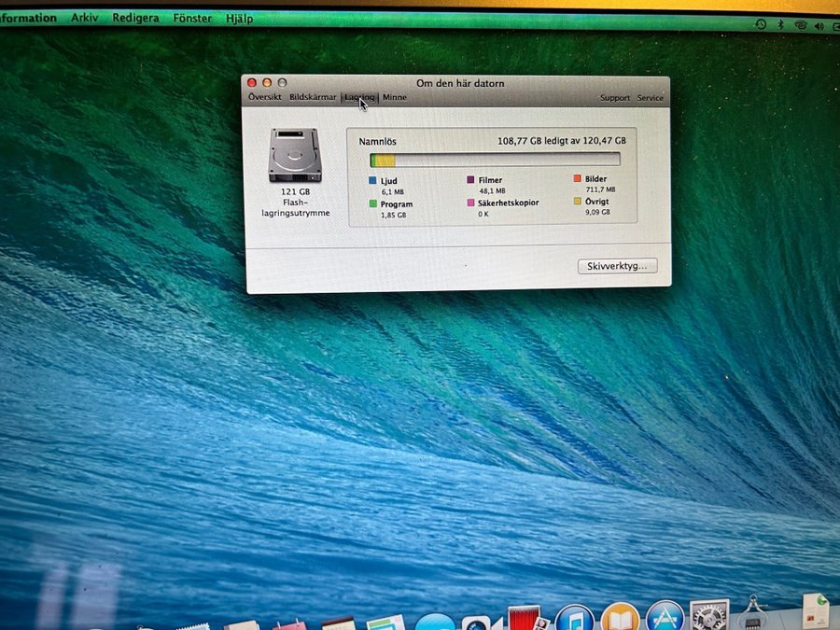Click the Support link
Image resolution: width=840 pixels, height=630 pixels.
click(615, 98)
